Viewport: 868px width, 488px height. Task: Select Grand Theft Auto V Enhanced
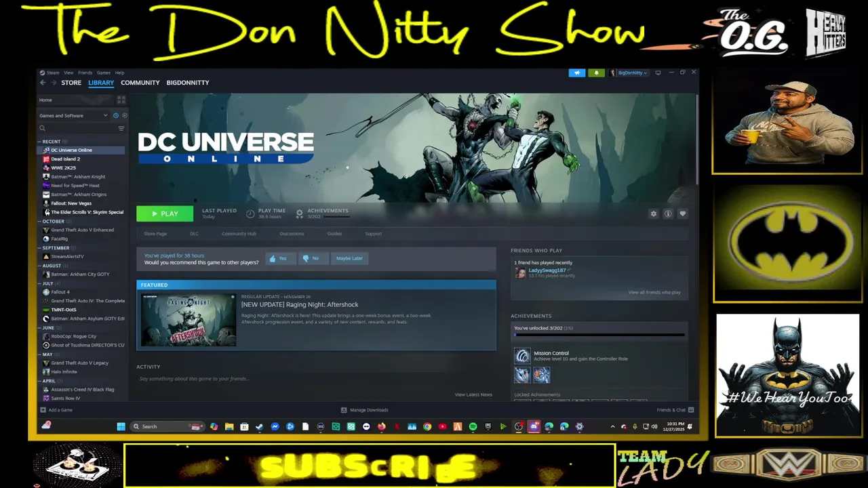82,230
